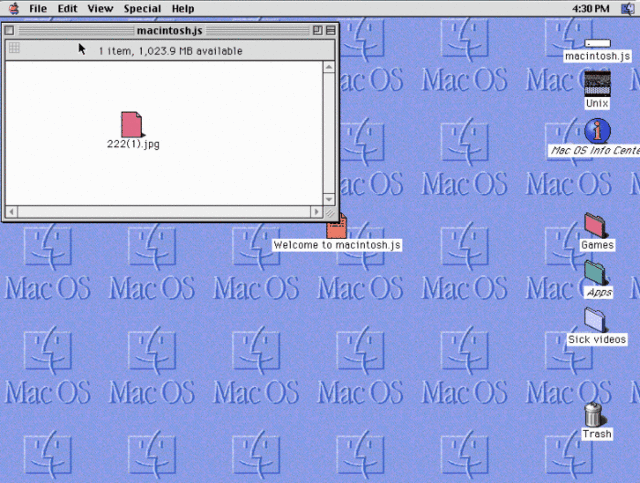This screenshot has height=483, width=640.
Task: Select the 222(1).jpg file icon
Action: pos(132,125)
